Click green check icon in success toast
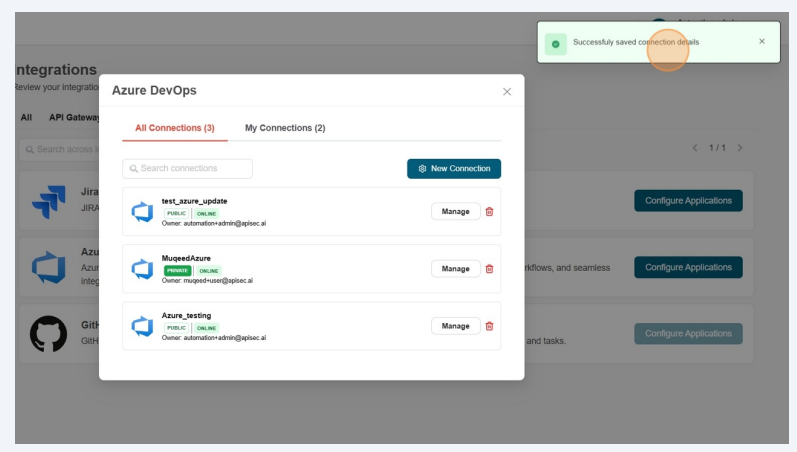 point(555,44)
